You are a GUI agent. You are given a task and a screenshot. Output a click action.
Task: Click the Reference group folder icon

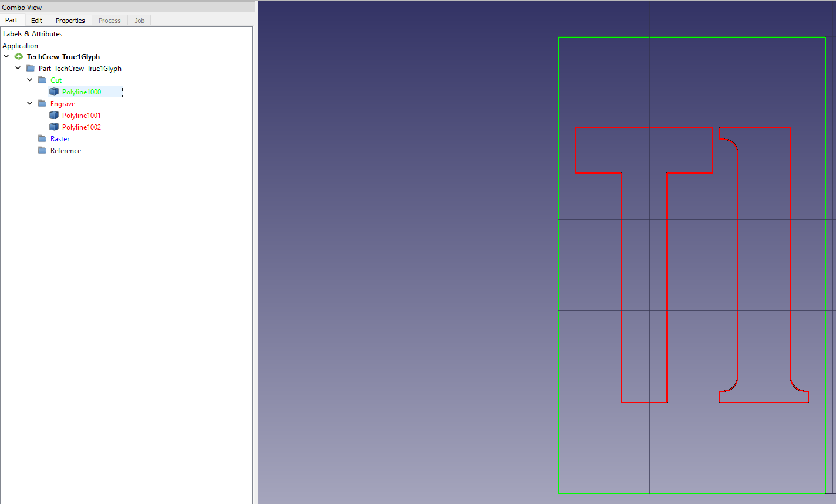click(x=42, y=151)
